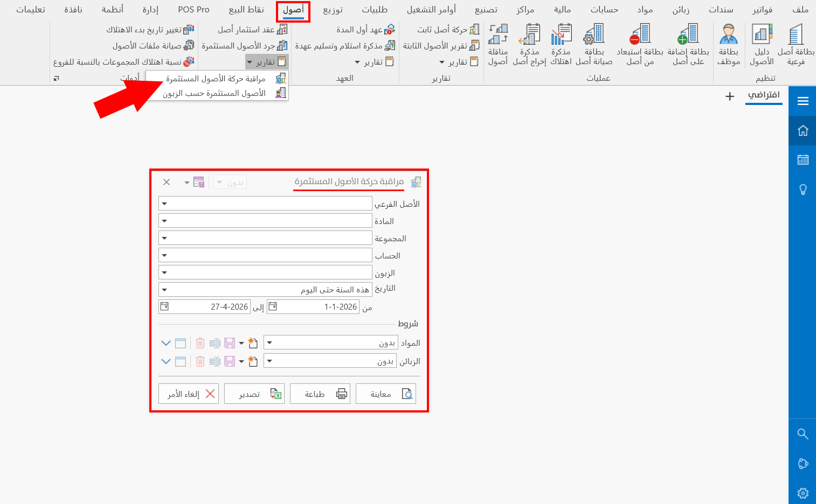Launch بطاقة صيانة أصل from the ribbon

click(594, 45)
